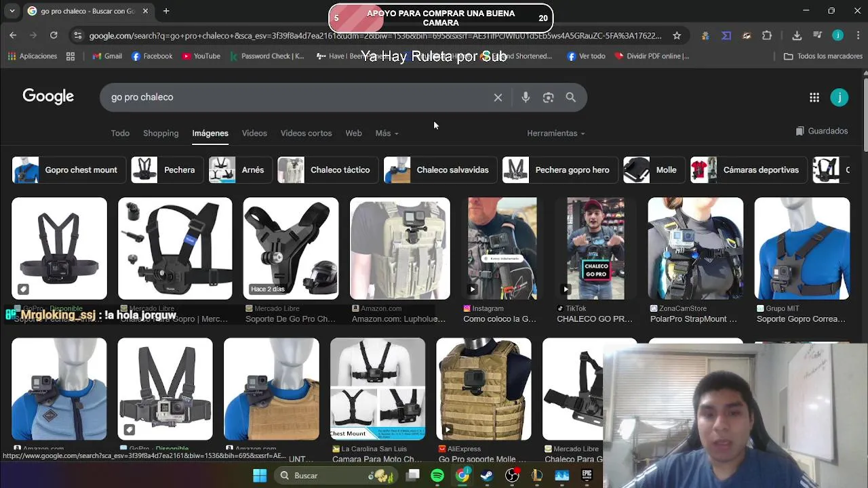Select the Molle filter chip
The image size is (868, 488).
[654, 170]
